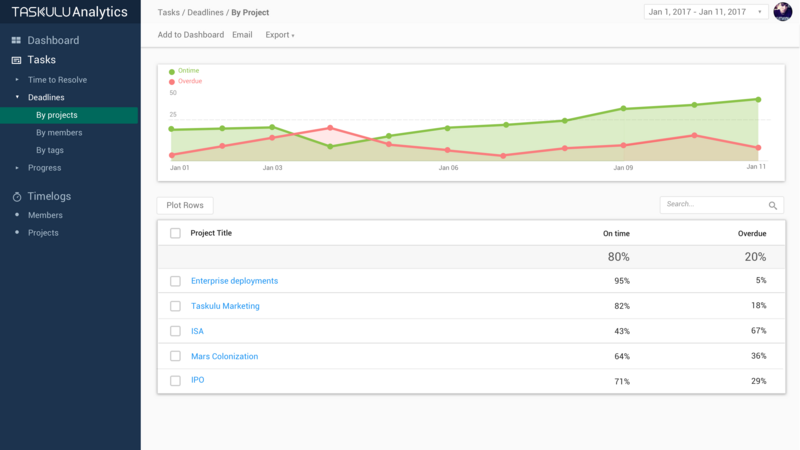
Task: Open Projects under Timelogs
Action: coord(43,233)
